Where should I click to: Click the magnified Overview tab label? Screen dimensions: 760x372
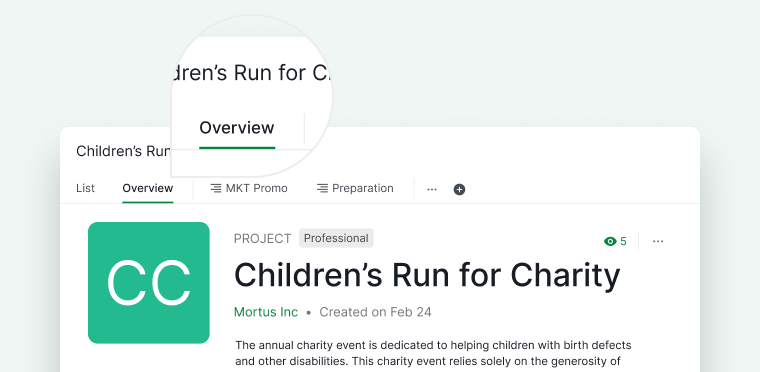(237, 128)
